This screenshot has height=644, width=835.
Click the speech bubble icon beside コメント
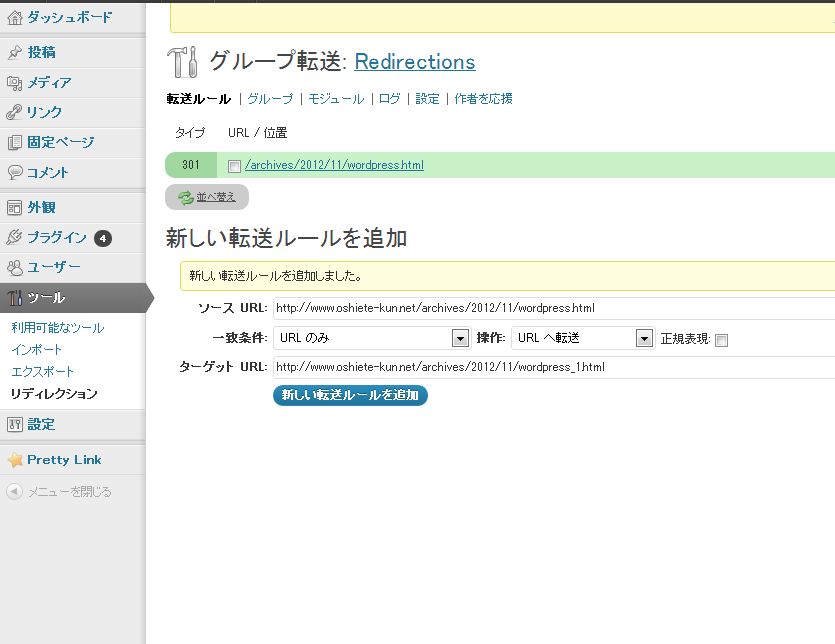(x=15, y=172)
